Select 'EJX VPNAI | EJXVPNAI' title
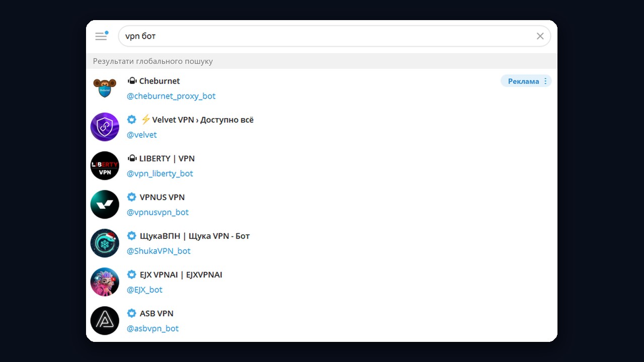The height and width of the screenshot is (362, 644). (x=181, y=275)
